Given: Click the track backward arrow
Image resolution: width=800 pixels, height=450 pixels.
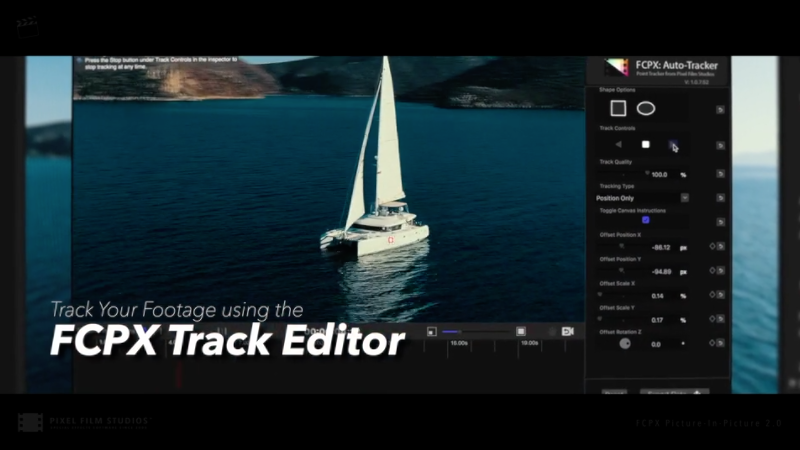Looking at the screenshot, I should pyautogui.click(x=618, y=144).
